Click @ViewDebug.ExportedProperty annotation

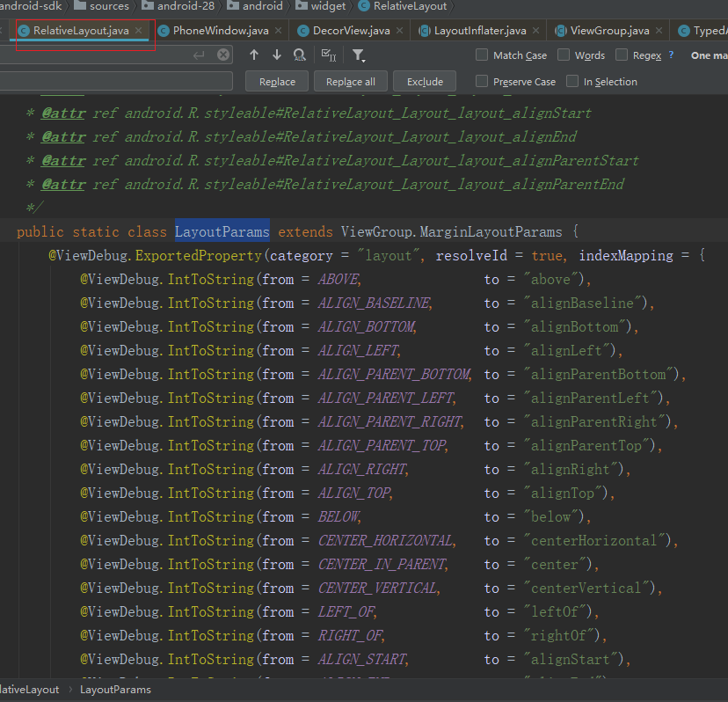click(156, 255)
